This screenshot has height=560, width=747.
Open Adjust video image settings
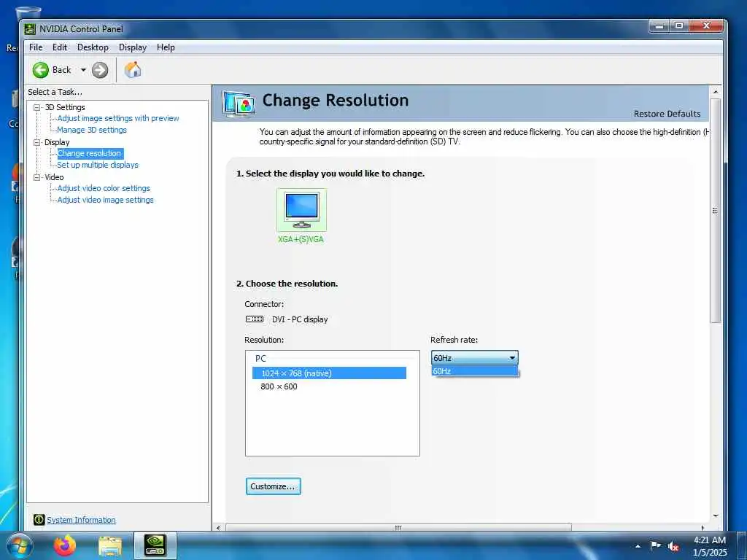[x=105, y=200]
